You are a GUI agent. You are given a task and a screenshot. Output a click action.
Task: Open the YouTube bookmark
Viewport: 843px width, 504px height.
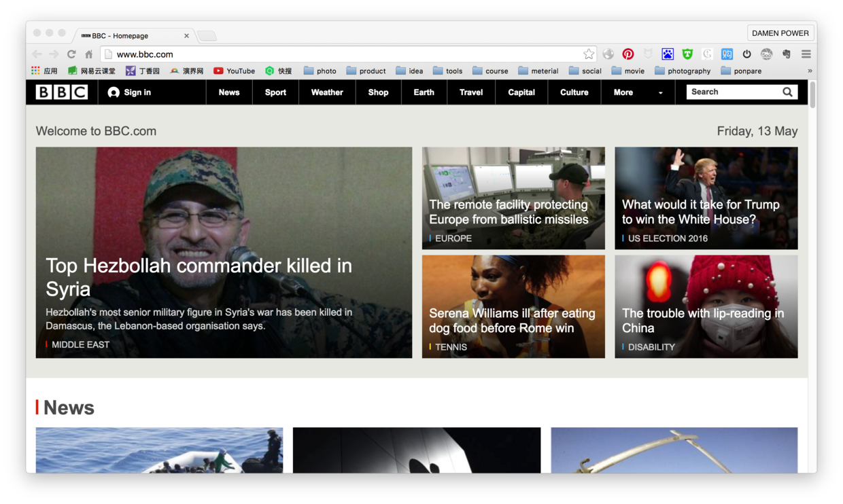tap(234, 71)
